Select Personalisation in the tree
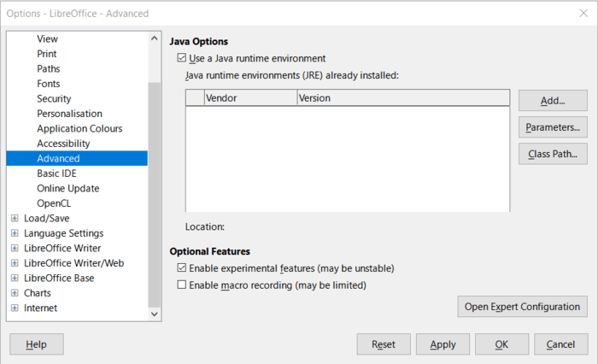 69,114
